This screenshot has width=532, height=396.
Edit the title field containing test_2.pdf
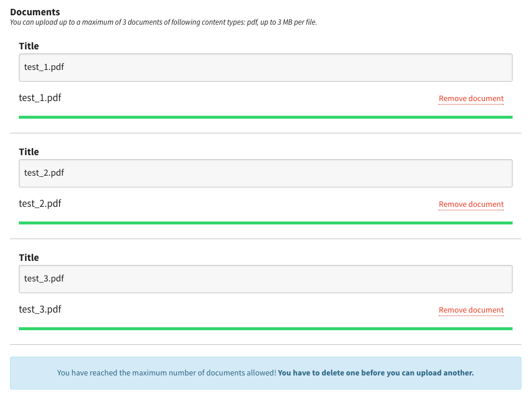(265, 173)
